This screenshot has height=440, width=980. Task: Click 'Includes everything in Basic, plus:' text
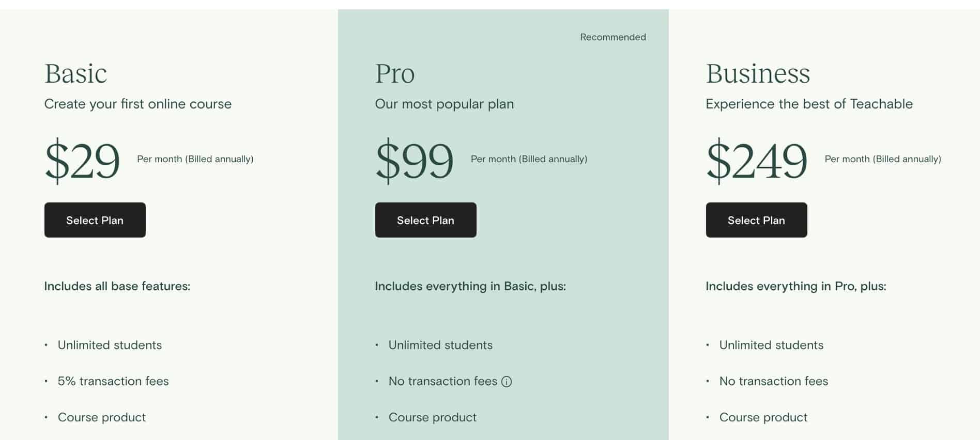click(470, 286)
